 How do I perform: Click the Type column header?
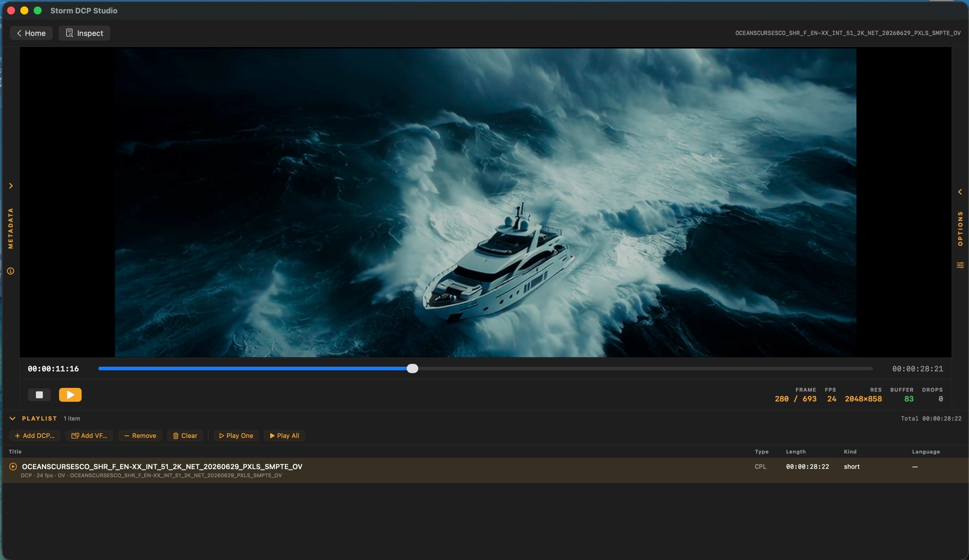pyautogui.click(x=761, y=452)
